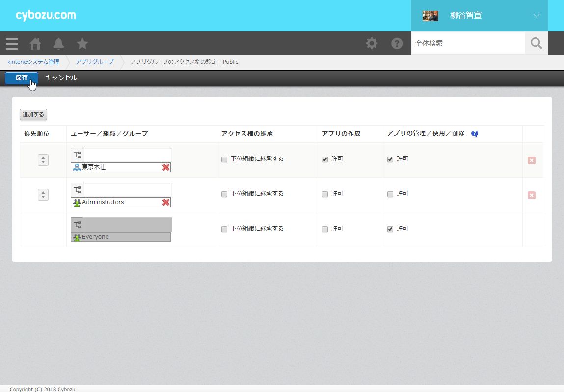
Task: Change priority order of Administrators row
Action: [x=43, y=195]
